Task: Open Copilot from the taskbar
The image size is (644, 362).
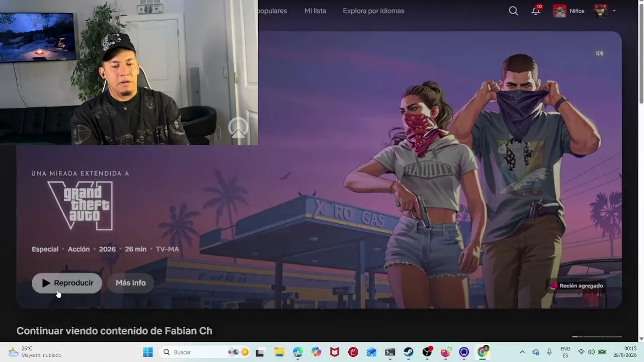Action: [x=316, y=352]
